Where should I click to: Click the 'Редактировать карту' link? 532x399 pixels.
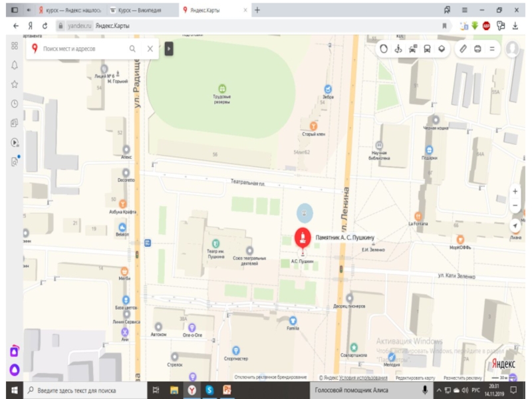(x=415, y=378)
